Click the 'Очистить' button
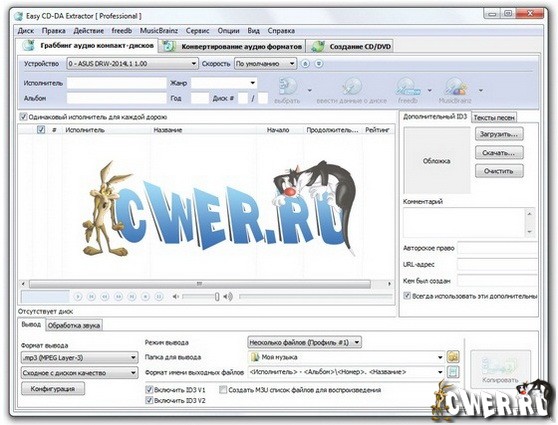 point(499,171)
